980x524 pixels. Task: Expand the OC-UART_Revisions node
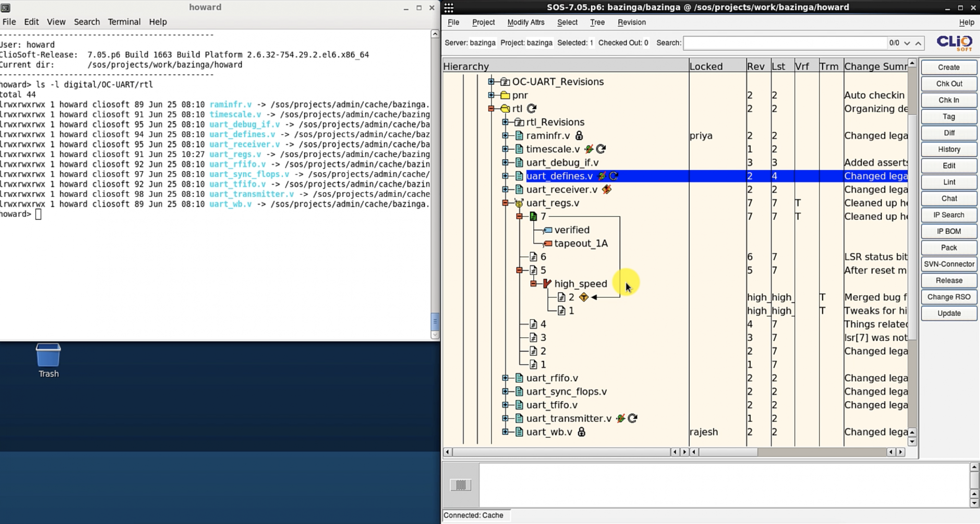coord(491,81)
